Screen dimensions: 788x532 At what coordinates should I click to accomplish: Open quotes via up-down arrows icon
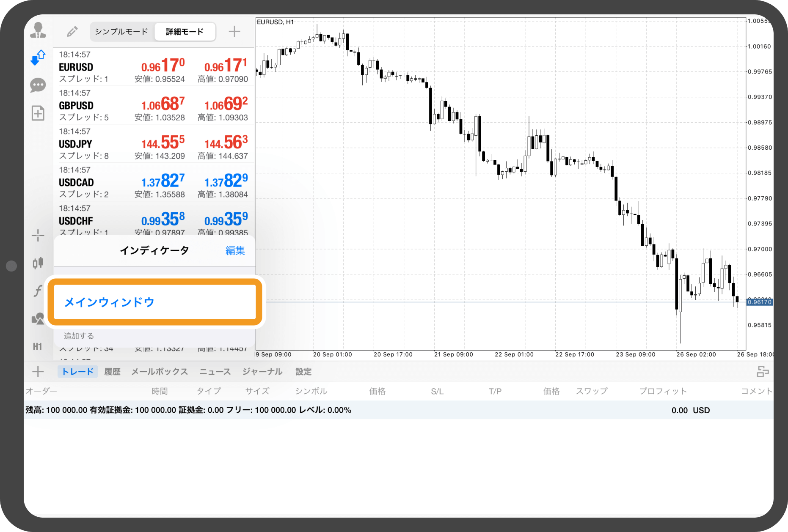point(38,58)
